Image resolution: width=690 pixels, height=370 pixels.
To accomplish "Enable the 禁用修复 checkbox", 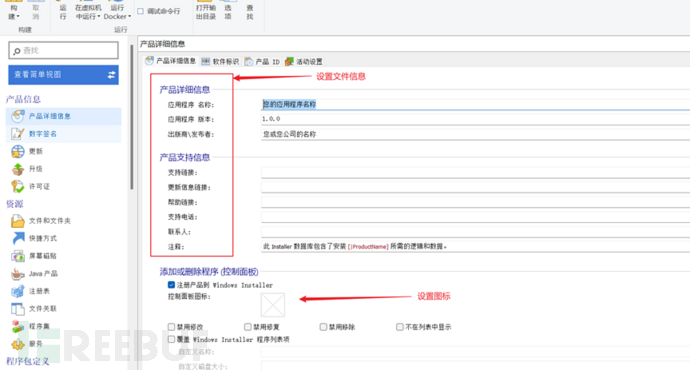I will [x=248, y=327].
